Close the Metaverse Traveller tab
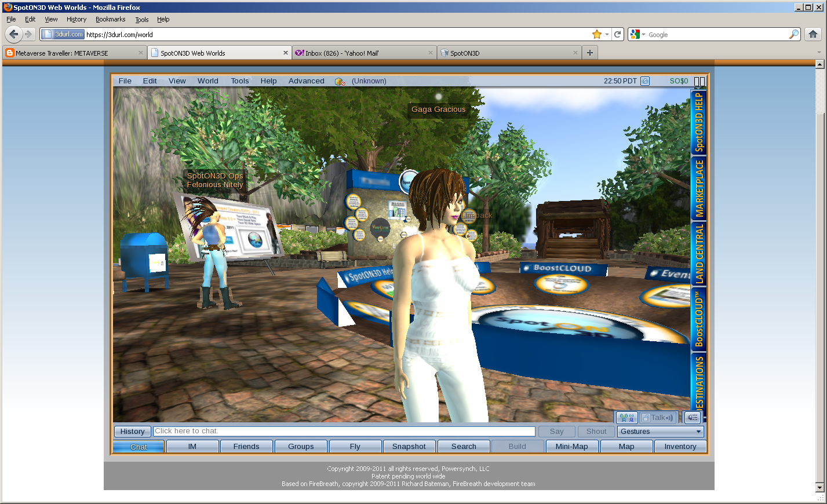The width and height of the screenshot is (827, 504). [140, 53]
